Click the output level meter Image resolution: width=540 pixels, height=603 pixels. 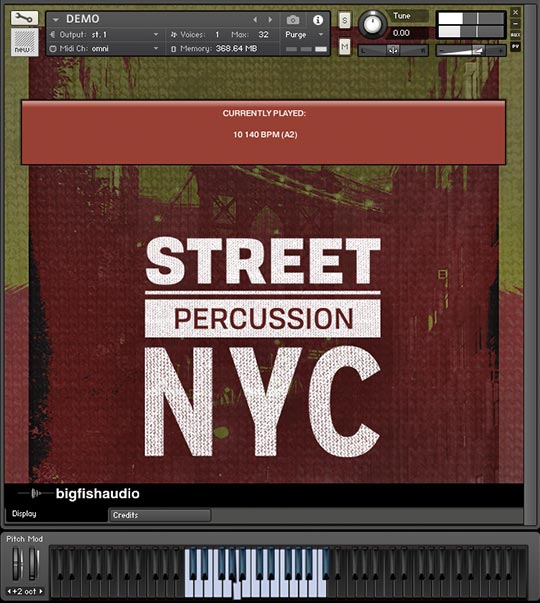pyautogui.click(x=471, y=25)
